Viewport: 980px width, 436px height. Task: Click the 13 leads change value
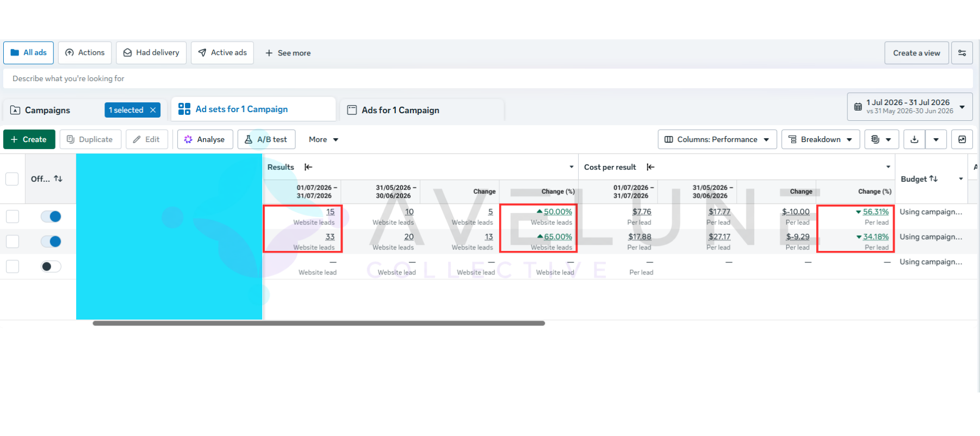tap(488, 237)
